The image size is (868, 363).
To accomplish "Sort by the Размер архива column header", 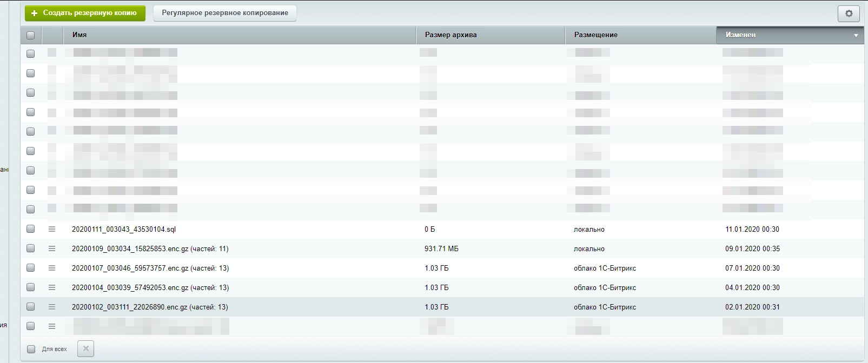I will click(450, 35).
